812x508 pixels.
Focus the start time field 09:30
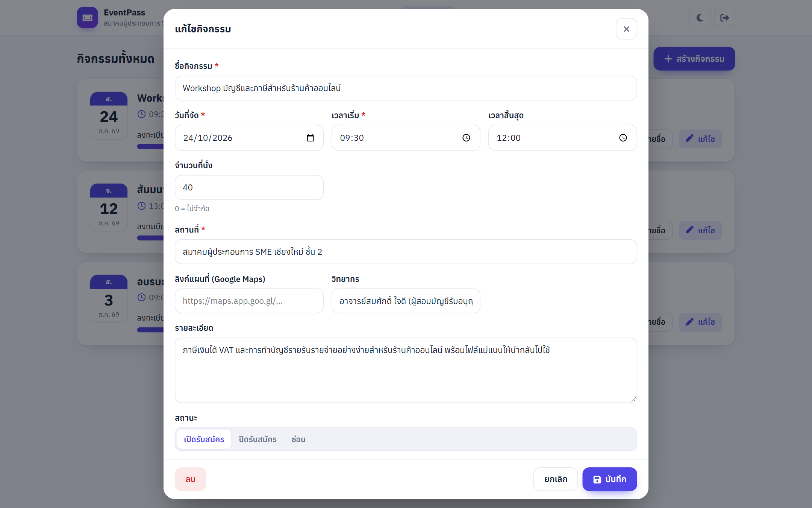coord(406,138)
